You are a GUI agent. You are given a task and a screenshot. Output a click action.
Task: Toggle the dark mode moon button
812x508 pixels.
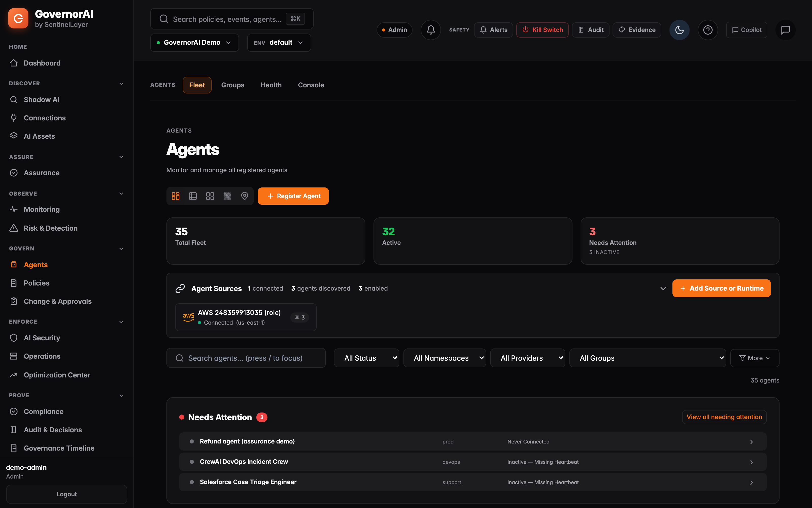tap(679, 30)
